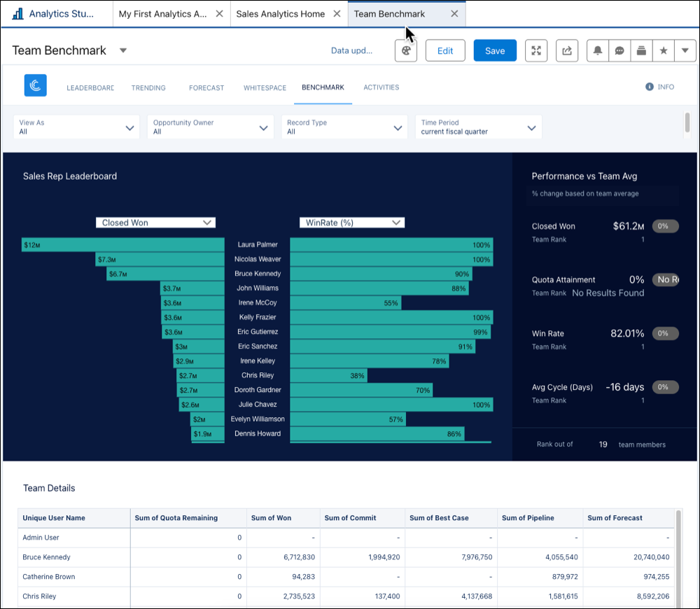Sort by Sum of Commit column

(363, 518)
